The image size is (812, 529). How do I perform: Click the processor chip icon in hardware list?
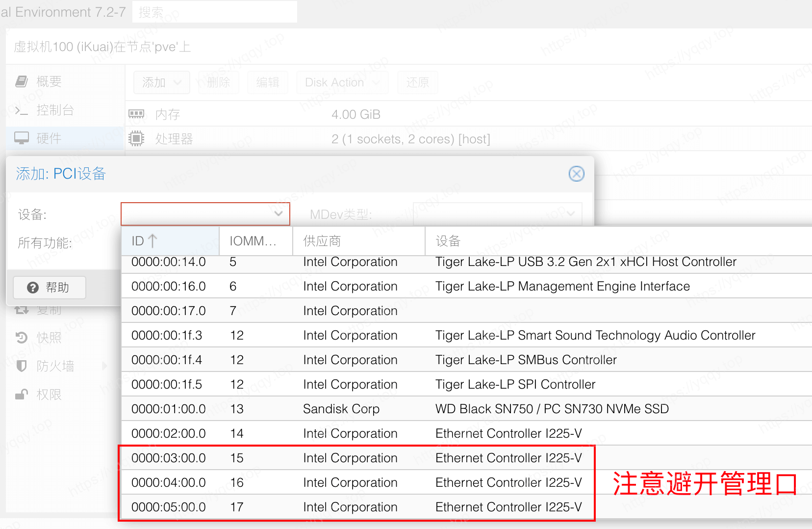point(136,139)
